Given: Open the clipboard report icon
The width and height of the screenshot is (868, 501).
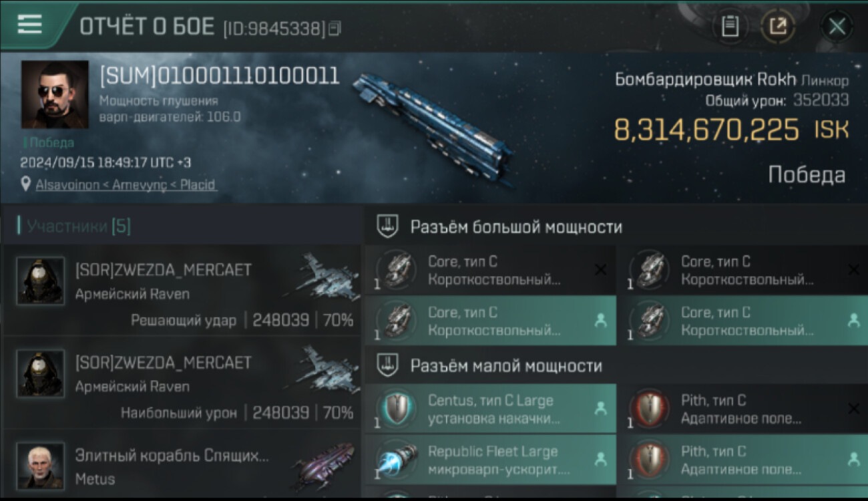Looking at the screenshot, I should tap(730, 27).
